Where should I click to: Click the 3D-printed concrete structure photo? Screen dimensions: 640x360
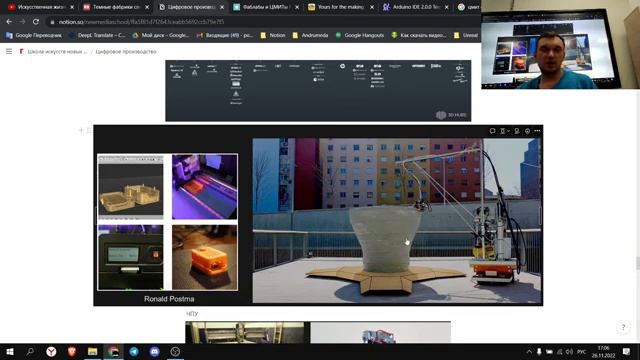pyautogui.click(x=397, y=220)
